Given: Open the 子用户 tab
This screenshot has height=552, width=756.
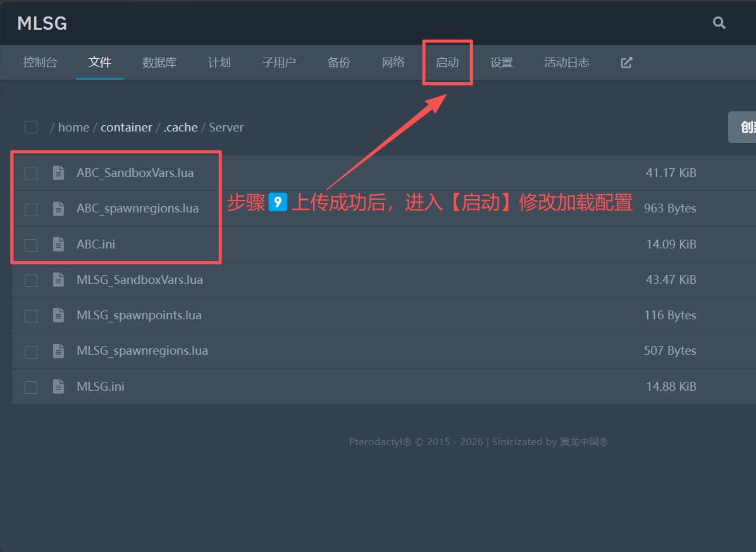Looking at the screenshot, I should coord(279,63).
